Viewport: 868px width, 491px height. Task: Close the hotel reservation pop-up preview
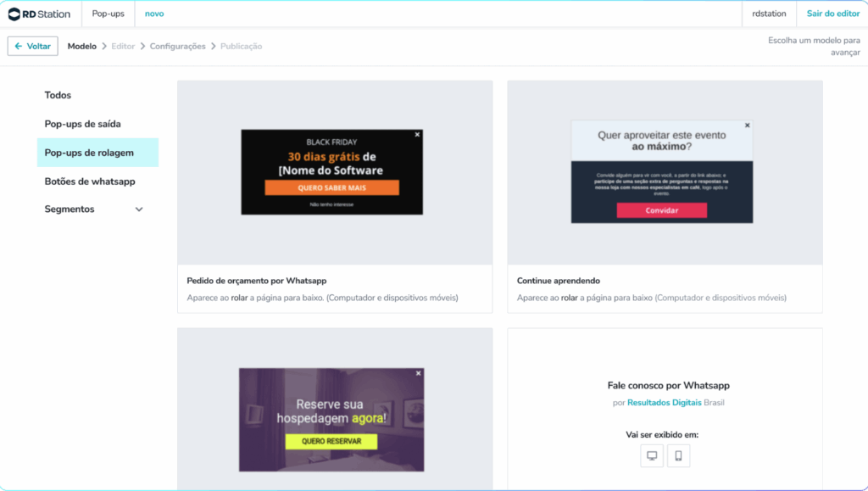click(x=418, y=373)
